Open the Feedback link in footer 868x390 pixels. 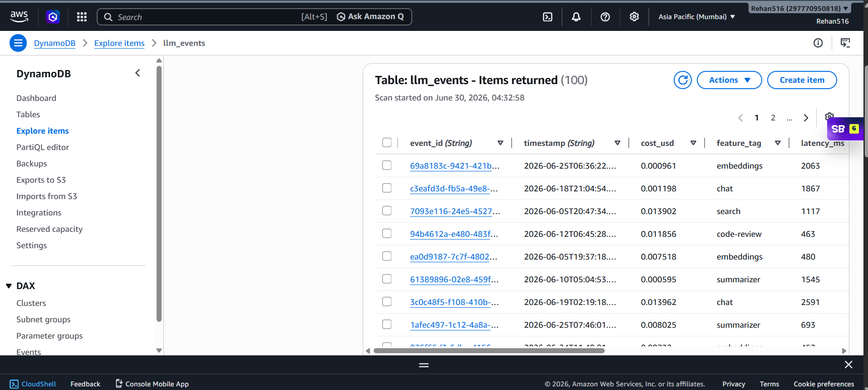pyautogui.click(x=85, y=384)
